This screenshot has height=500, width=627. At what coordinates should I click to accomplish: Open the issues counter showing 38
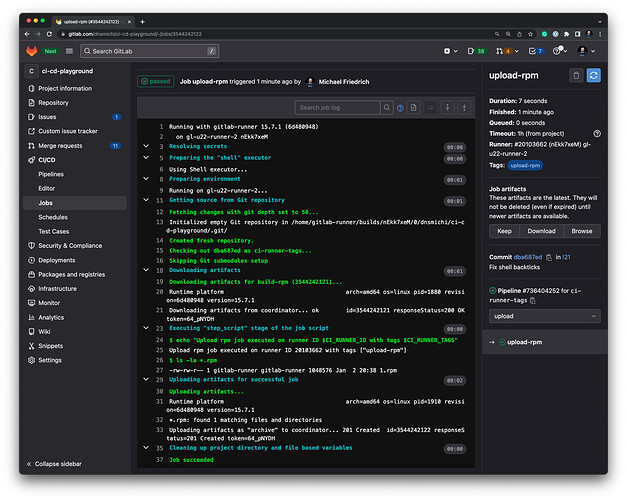(x=476, y=51)
